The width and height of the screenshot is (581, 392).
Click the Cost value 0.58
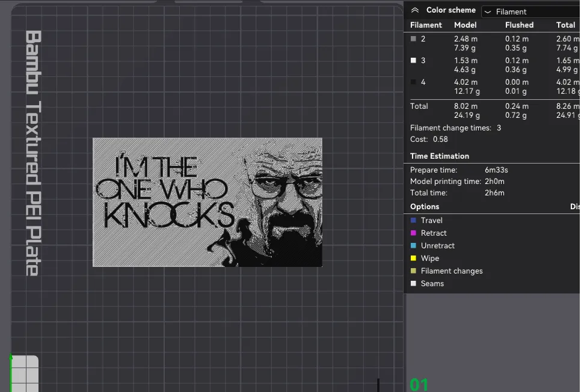[x=440, y=139]
